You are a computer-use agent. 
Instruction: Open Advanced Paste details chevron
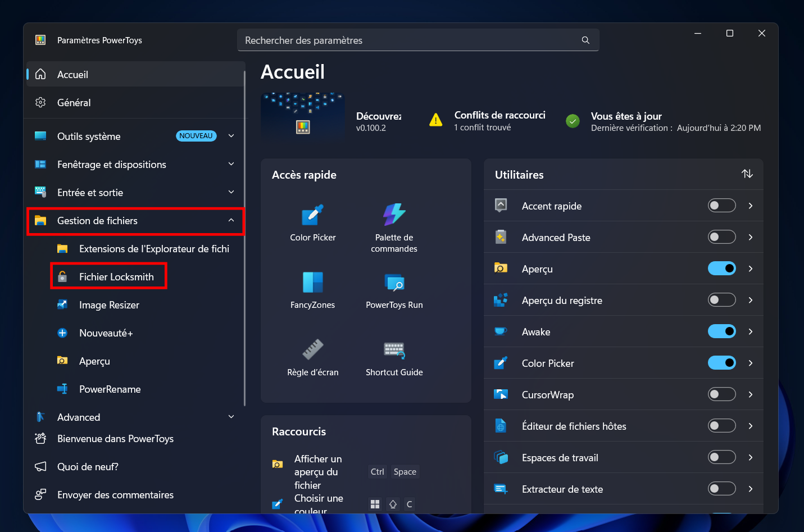751,237
